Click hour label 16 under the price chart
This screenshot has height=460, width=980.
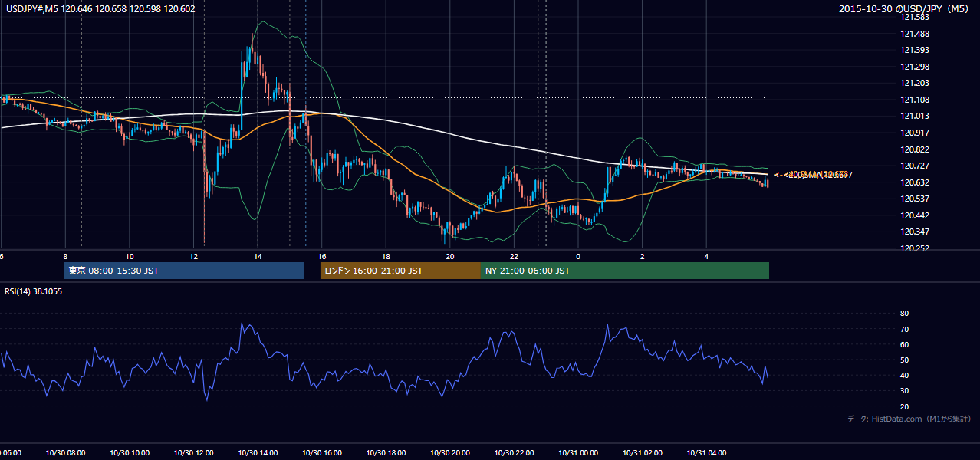click(322, 256)
